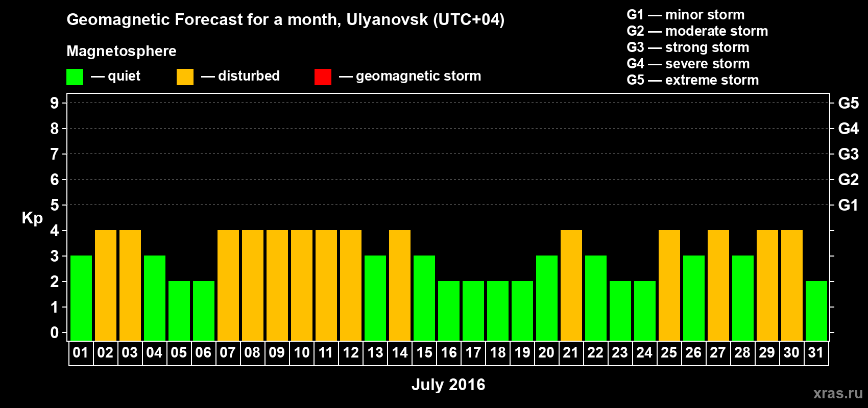Click the July 2016 axis label
Screen dimensions: 868x408
pos(448,385)
